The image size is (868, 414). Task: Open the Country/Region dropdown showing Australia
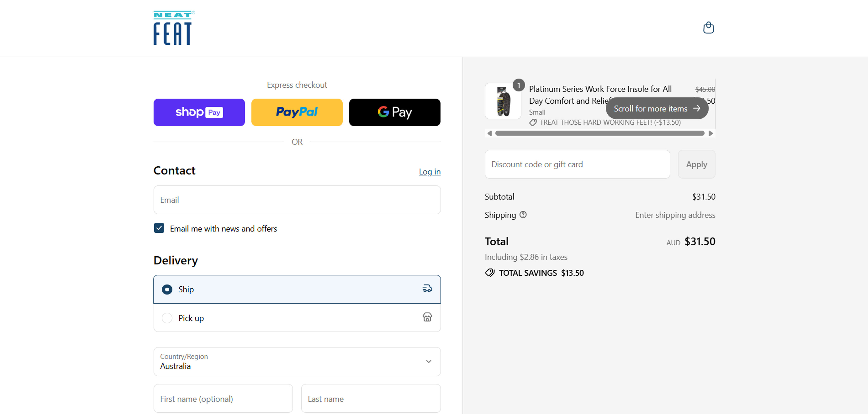tap(297, 362)
